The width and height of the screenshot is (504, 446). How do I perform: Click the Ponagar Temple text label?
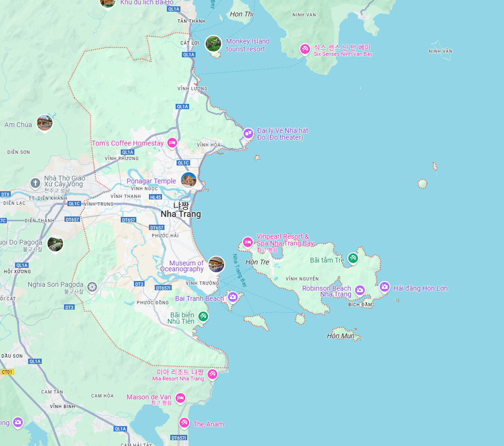(151, 181)
